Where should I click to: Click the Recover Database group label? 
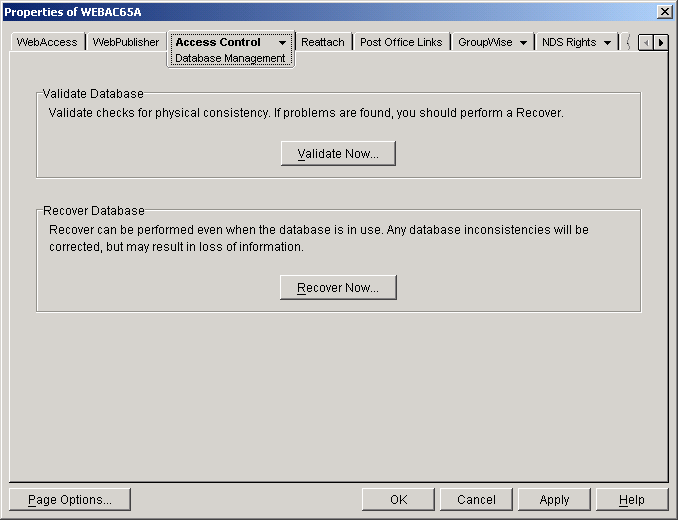click(94, 211)
